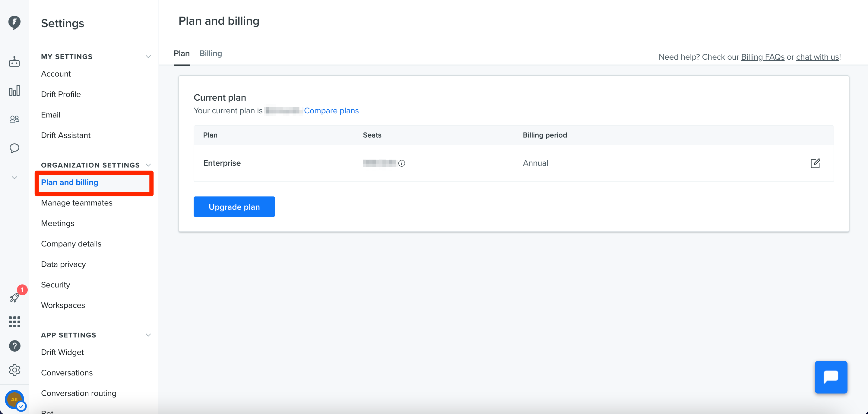
Task: Open Conversations under App Settings
Action: click(x=67, y=373)
